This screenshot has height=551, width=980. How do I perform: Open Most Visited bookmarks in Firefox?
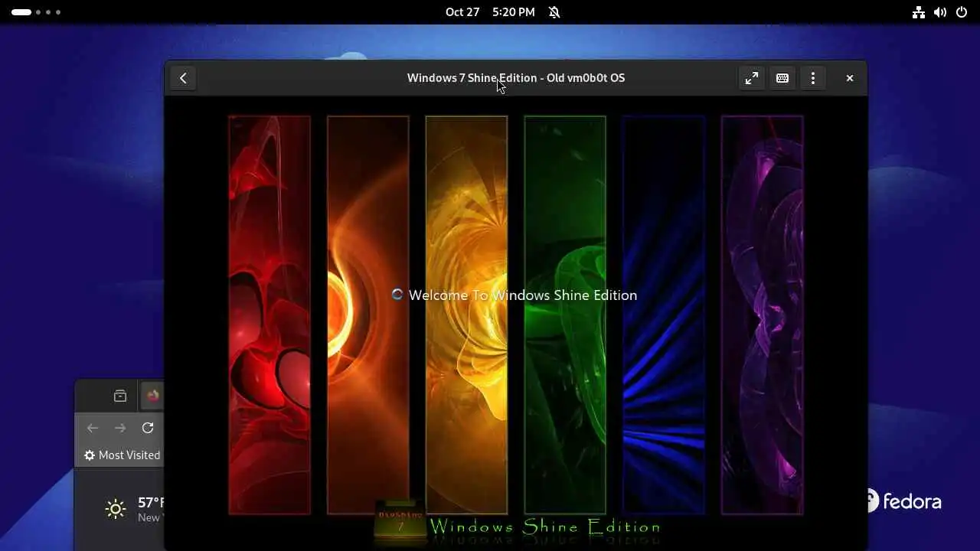click(122, 455)
